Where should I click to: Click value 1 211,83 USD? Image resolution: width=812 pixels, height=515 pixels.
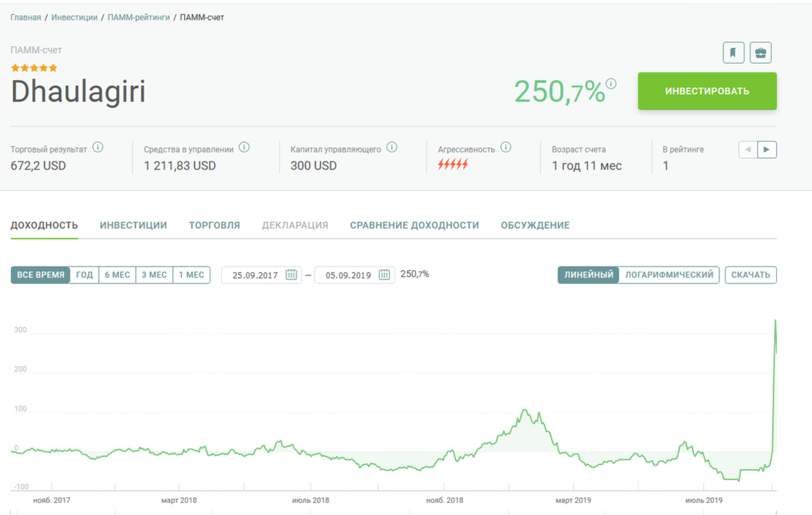pyautogui.click(x=180, y=165)
